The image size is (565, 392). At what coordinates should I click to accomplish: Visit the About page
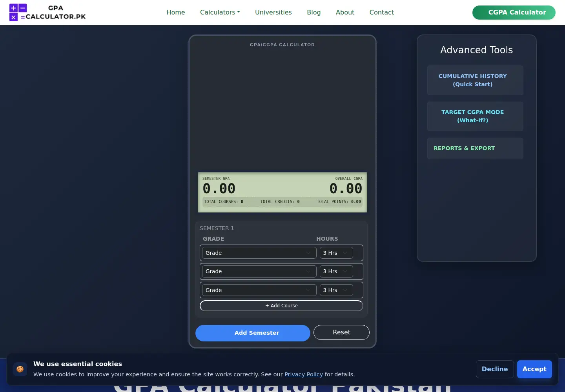(x=345, y=12)
